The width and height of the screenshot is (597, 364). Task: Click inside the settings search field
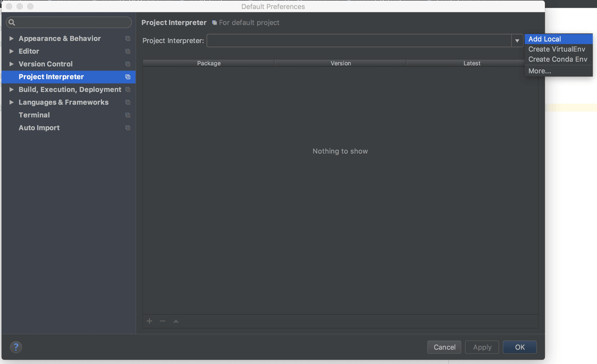coord(69,22)
